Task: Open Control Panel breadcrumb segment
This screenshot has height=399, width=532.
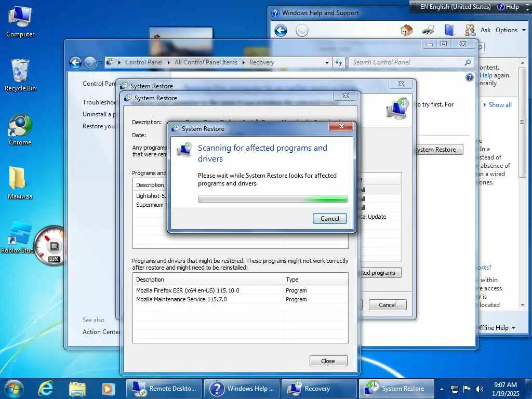Action: coord(143,62)
